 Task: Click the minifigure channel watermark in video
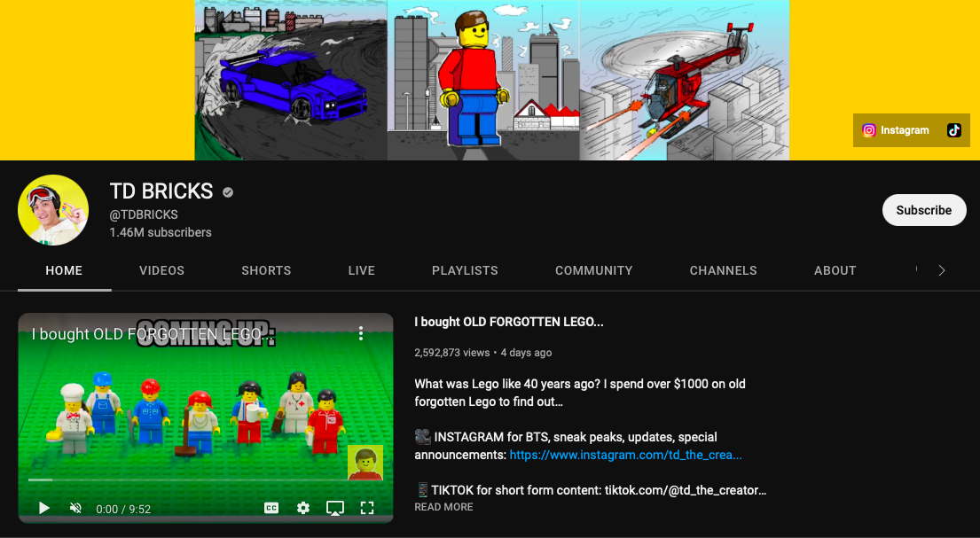[365, 463]
